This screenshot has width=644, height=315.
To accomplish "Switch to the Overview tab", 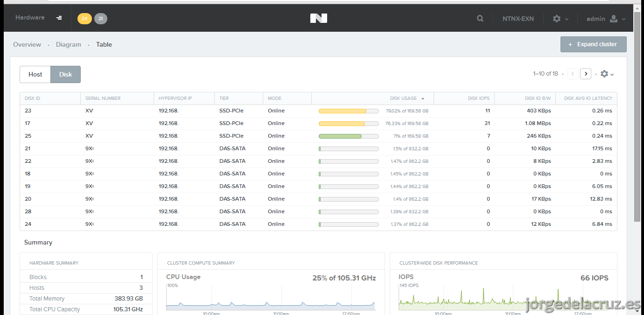I will 27,44.
